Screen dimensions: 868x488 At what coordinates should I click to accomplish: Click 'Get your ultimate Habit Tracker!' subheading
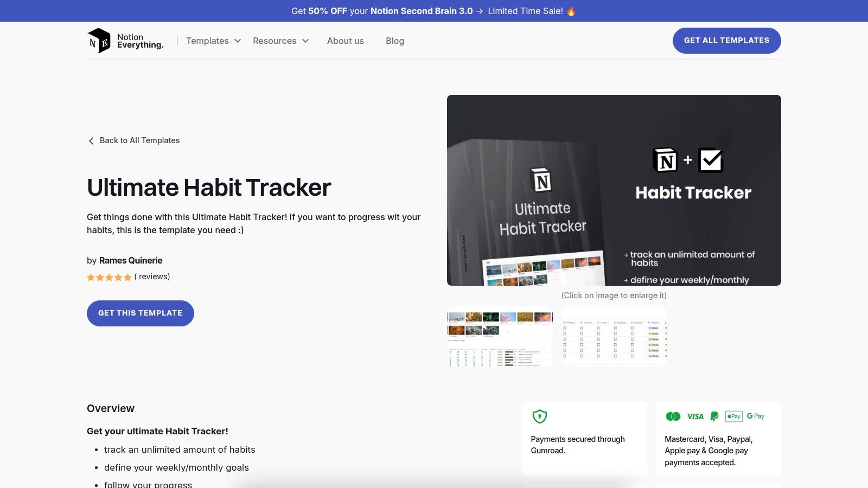157,431
